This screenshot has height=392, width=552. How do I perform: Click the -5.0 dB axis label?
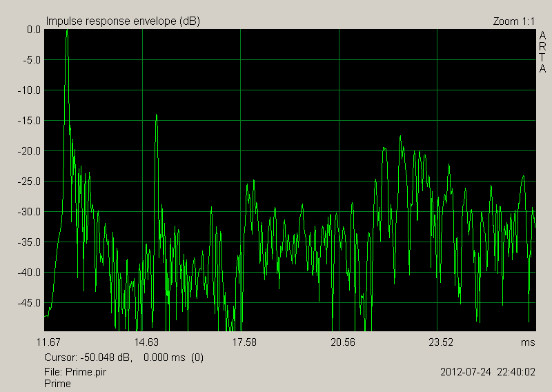pos(32,60)
